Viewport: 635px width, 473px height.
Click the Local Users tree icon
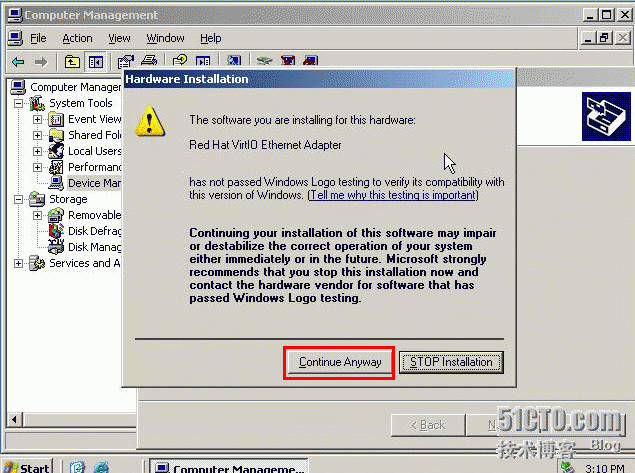point(56,151)
